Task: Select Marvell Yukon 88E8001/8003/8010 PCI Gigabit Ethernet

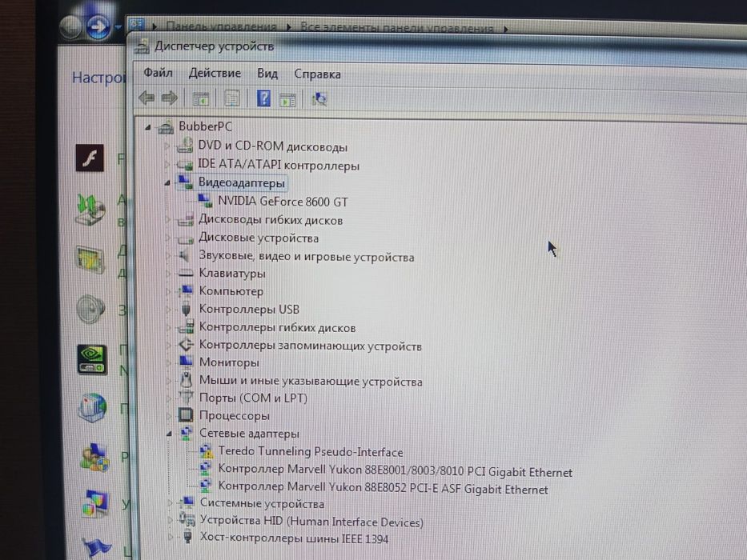Action: point(396,470)
